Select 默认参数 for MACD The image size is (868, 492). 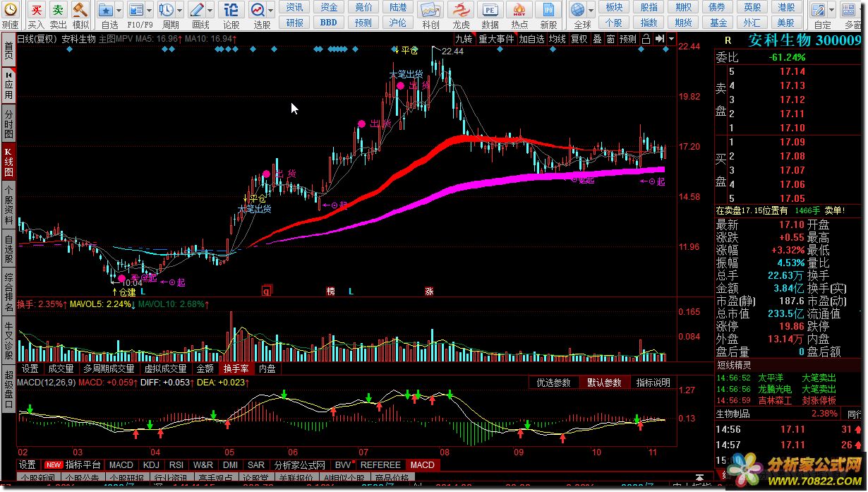tap(605, 383)
